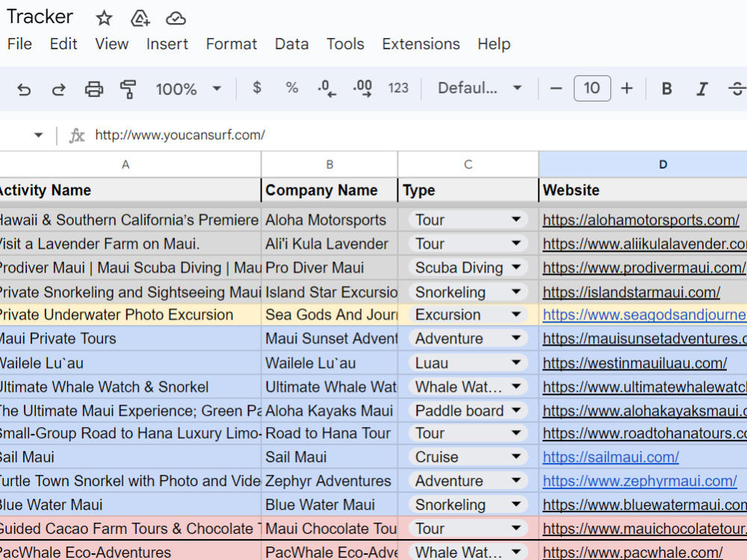Increase font size with plus
The width and height of the screenshot is (747, 560).
point(627,88)
